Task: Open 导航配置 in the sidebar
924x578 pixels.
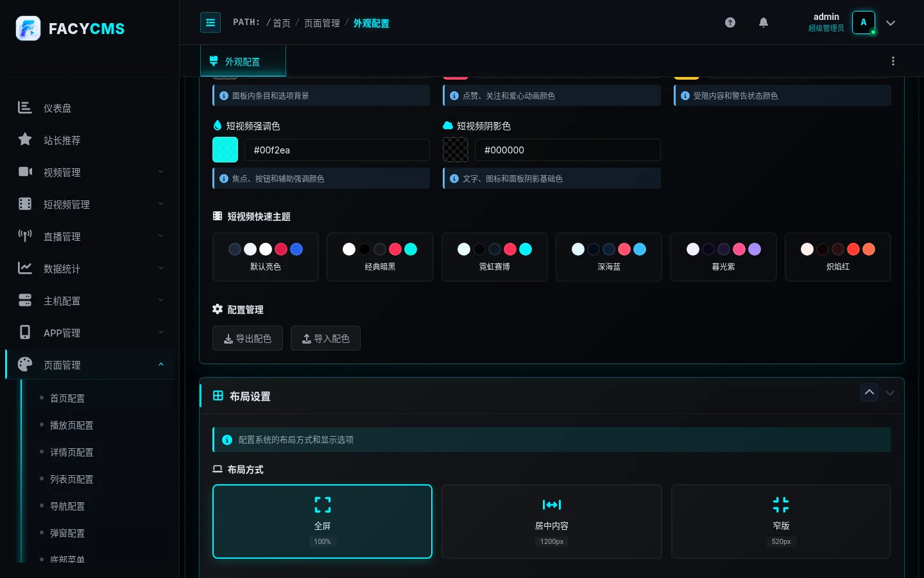Action: (x=67, y=506)
